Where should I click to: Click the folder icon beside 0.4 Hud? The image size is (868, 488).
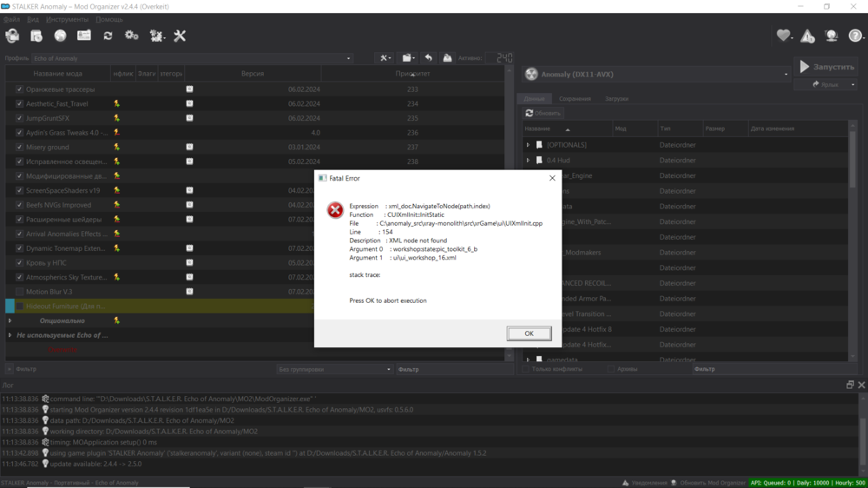[x=539, y=160]
